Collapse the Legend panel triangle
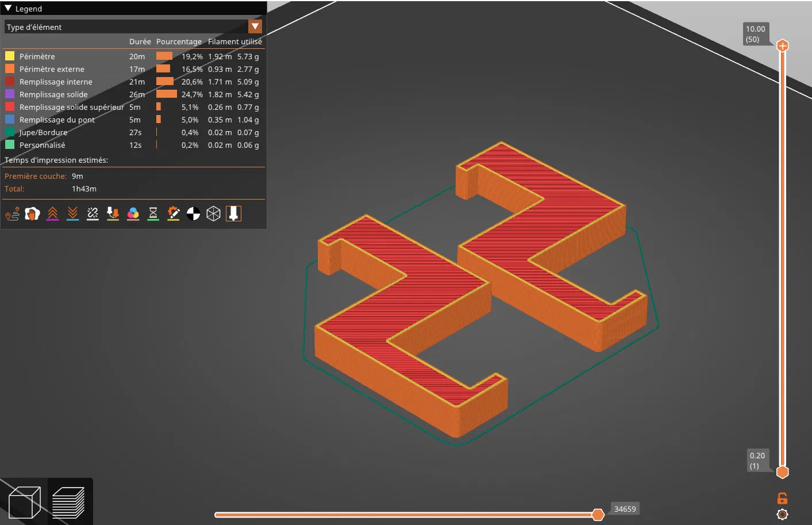 point(8,9)
